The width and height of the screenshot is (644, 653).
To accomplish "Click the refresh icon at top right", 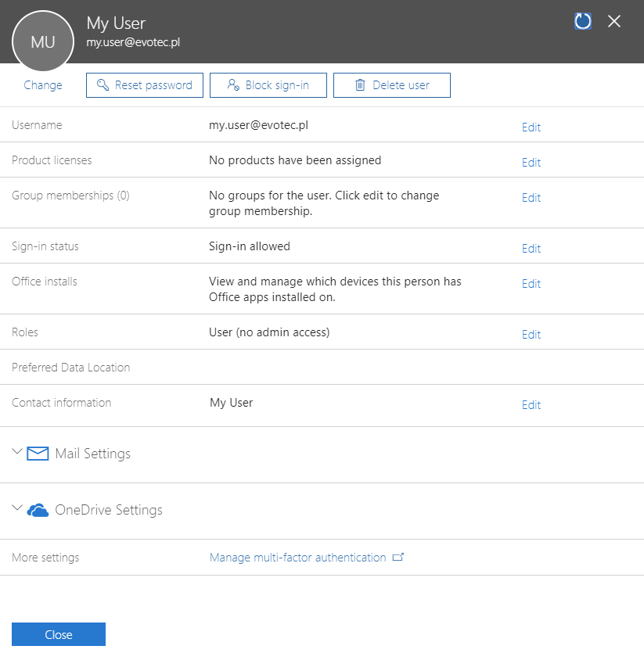I will tap(582, 21).
